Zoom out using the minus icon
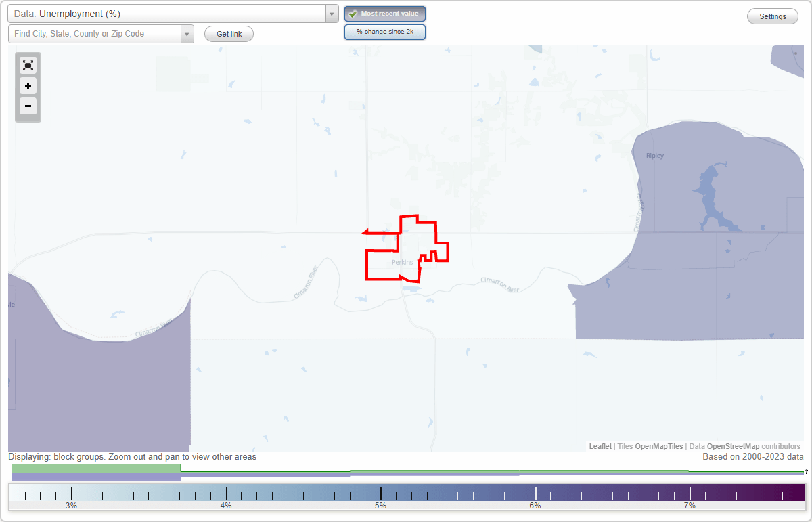 28,106
